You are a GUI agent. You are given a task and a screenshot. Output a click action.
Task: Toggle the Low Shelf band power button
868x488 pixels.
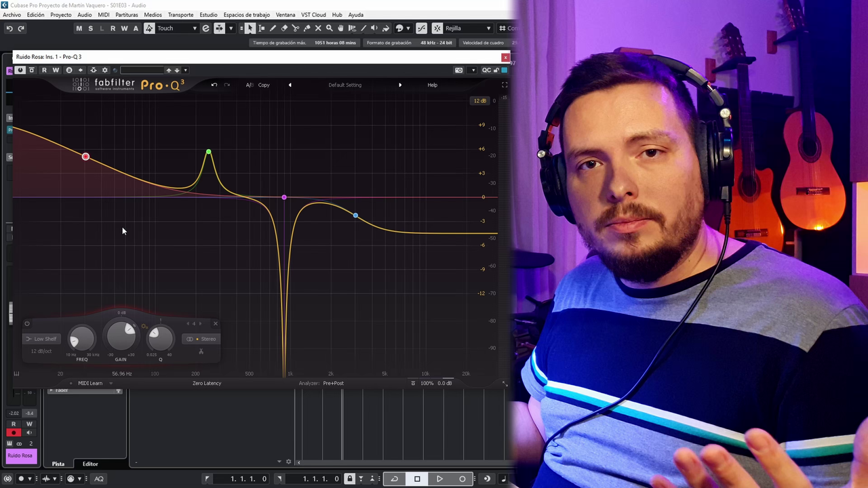point(26,324)
